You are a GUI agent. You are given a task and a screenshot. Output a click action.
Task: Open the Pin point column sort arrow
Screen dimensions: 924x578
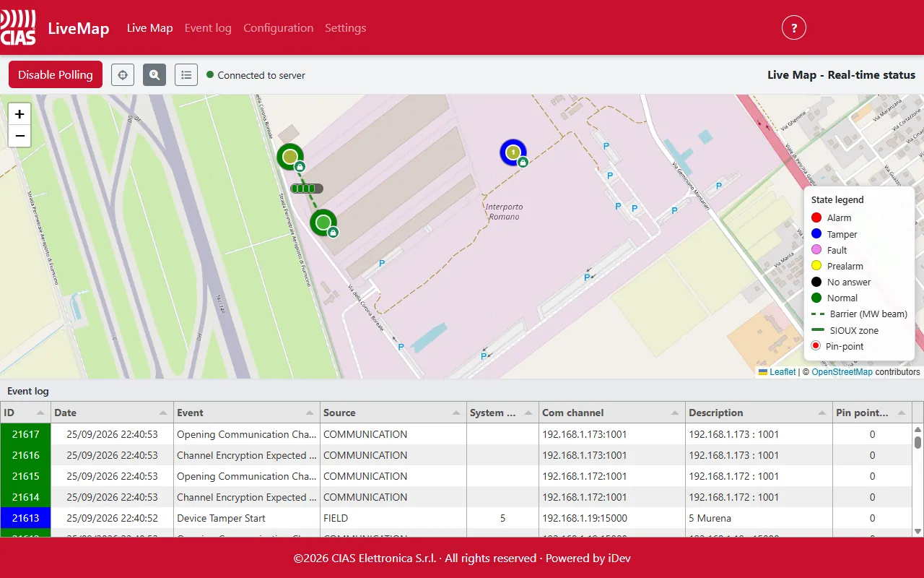(x=902, y=413)
